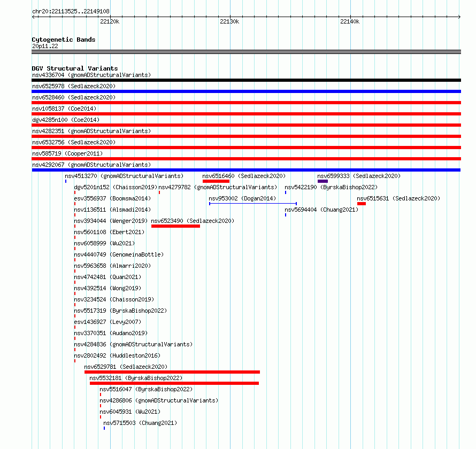Viewport: 476px width, 449px height.
Task: Open nsv6529781 (Sedlazeck2020) label
Action: (126, 367)
